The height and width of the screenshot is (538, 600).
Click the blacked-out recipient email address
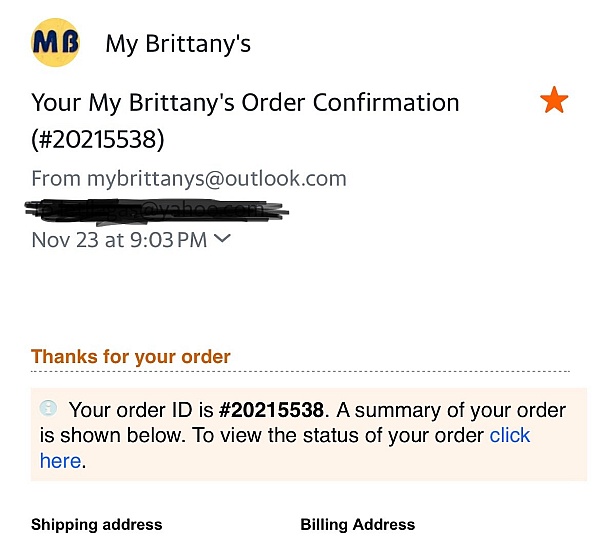157,211
